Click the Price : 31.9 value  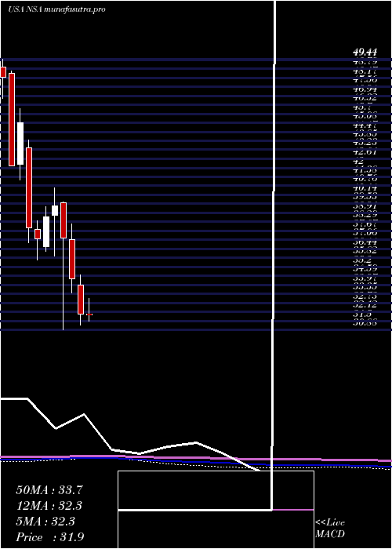(x=49, y=537)
